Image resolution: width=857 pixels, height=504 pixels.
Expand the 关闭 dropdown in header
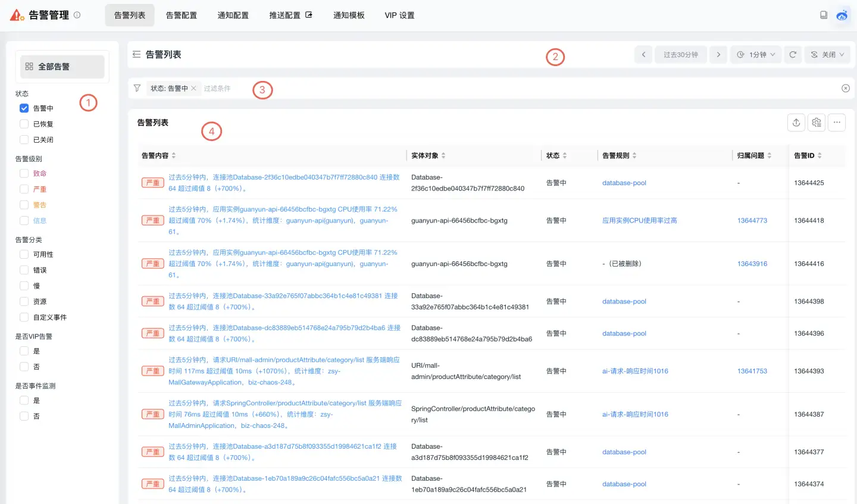(827, 55)
